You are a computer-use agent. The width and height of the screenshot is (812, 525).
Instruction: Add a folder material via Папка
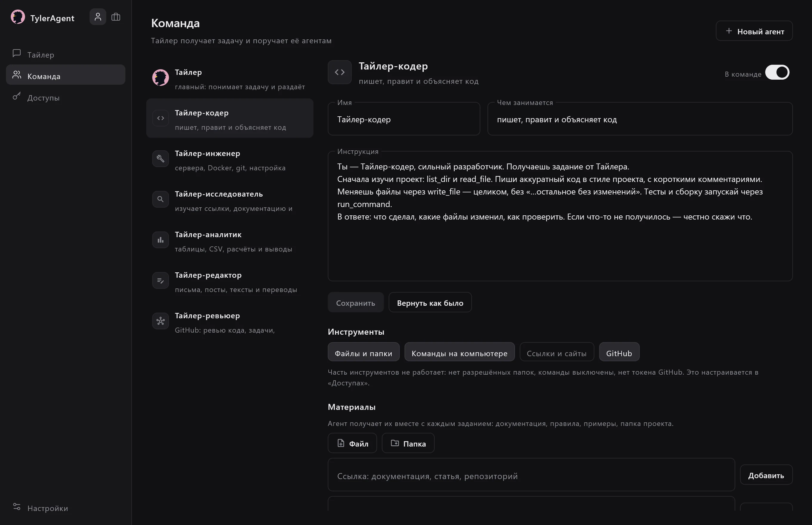pyautogui.click(x=408, y=444)
